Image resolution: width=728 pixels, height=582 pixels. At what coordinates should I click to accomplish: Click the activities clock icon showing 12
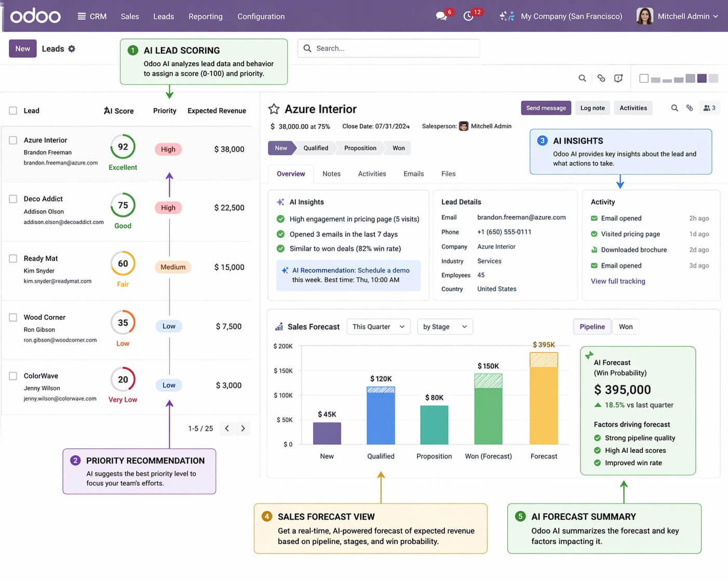469,16
